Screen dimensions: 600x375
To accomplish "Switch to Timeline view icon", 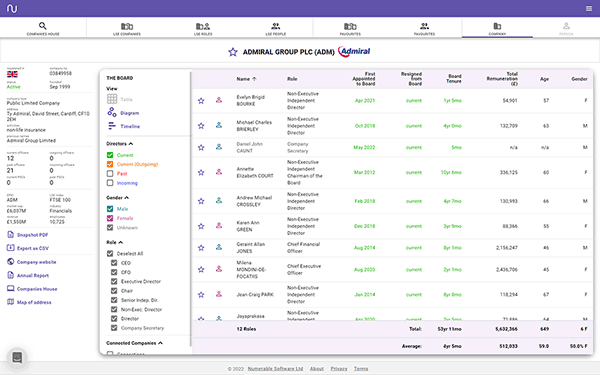I will 112,126.
